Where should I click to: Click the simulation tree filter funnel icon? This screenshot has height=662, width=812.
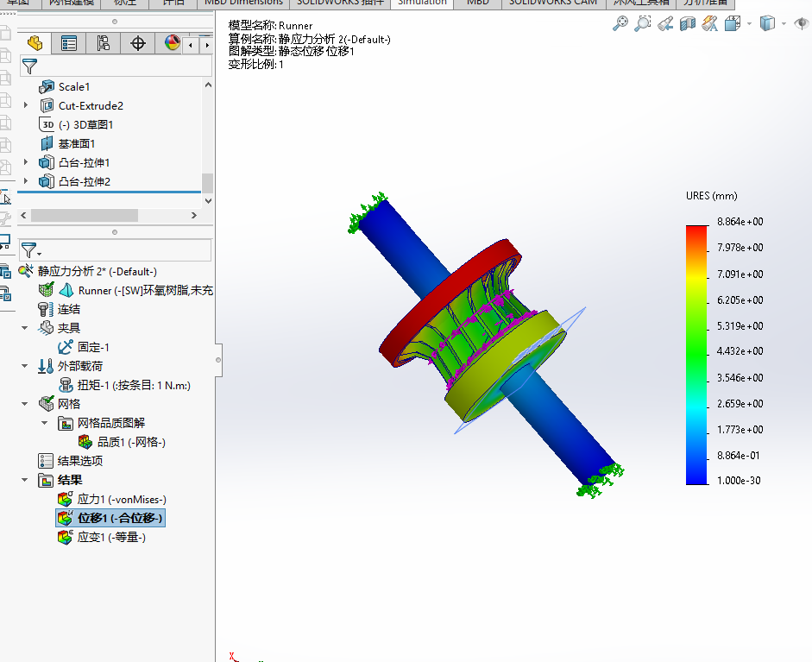(x=28, y=250)
